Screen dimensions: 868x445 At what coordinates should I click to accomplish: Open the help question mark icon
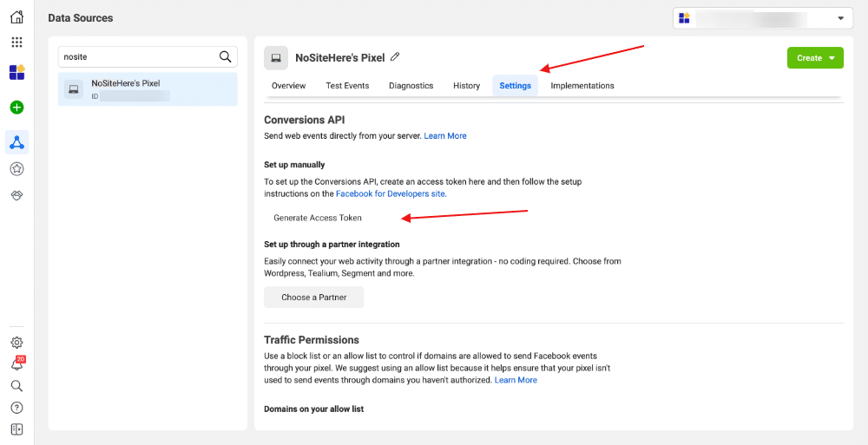click(x=16, y=408)
